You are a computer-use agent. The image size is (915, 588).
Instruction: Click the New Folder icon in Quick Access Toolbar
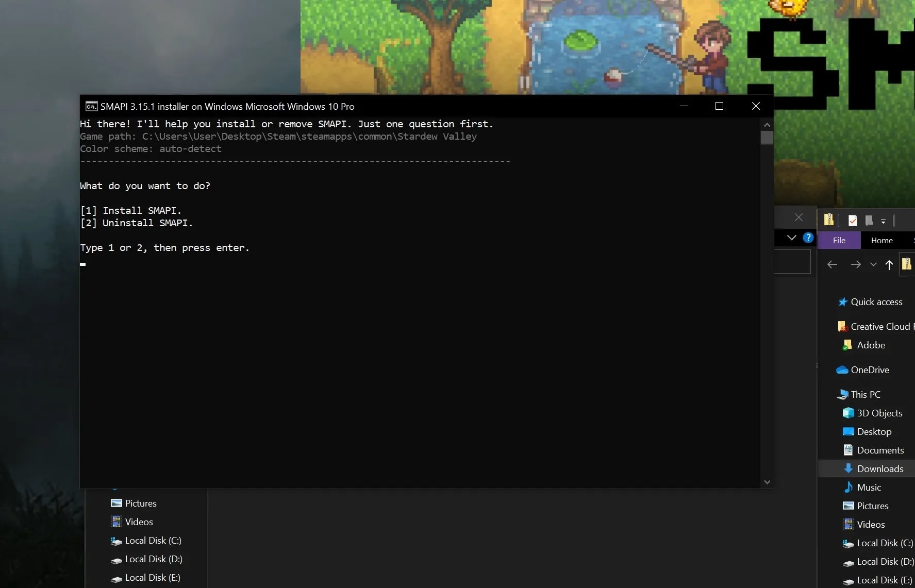coord(870,220)
